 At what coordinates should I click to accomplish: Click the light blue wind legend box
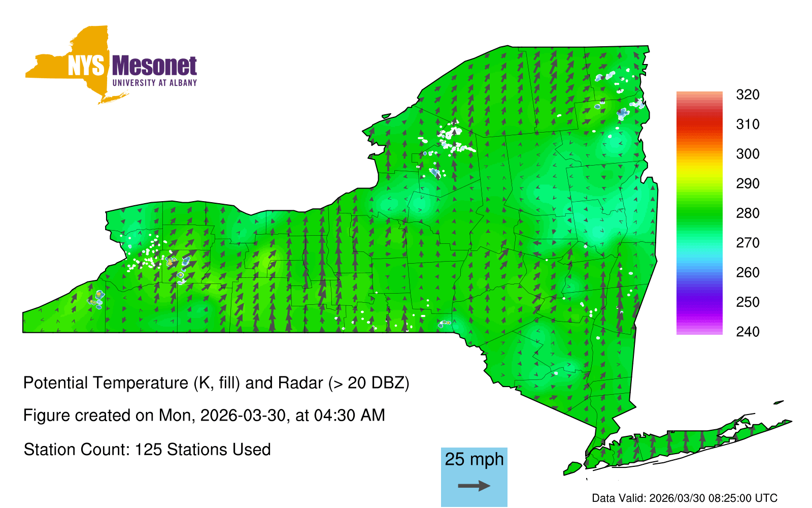pos(474,477)
